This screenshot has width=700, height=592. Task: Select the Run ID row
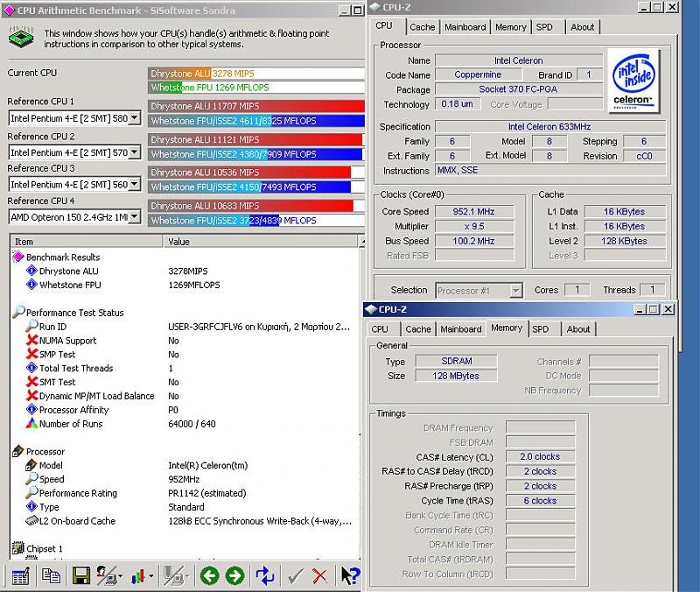tap(184, 327)
